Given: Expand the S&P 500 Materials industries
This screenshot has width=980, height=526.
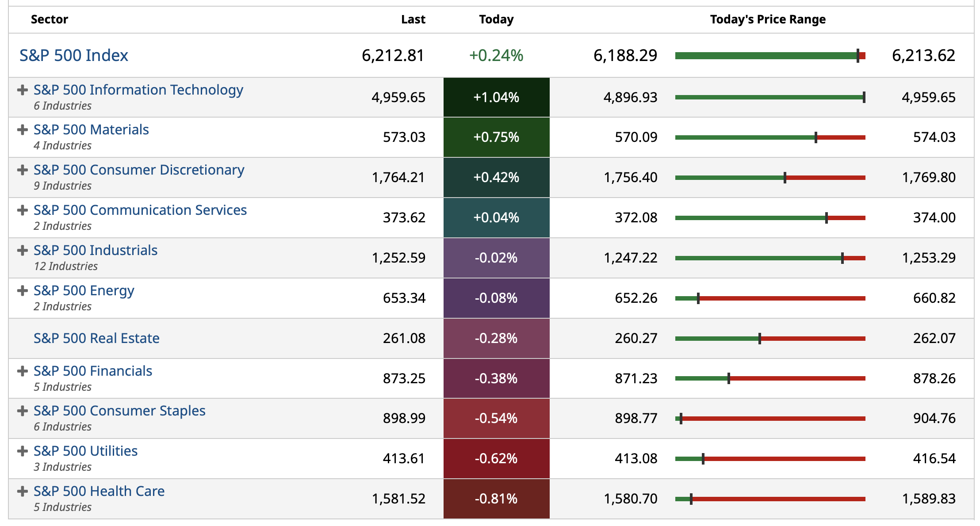Looking at the screenshot, I should coord(22,130).
